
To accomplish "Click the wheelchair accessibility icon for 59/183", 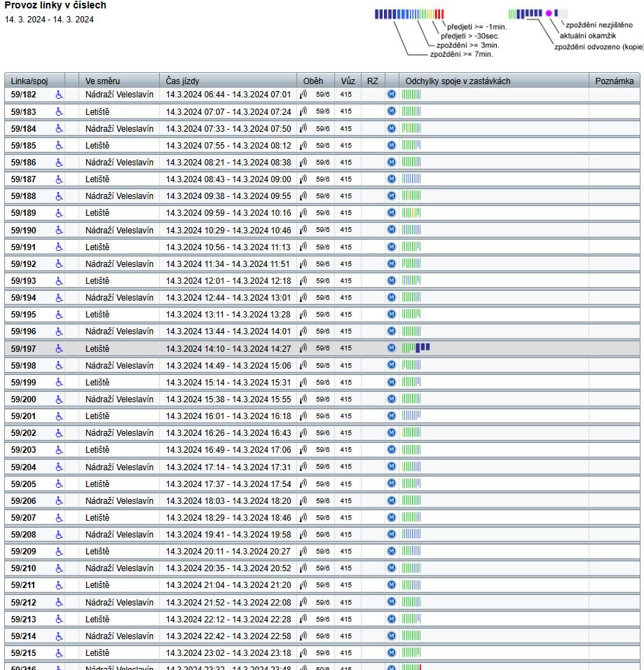I will (x=59, y=112).
